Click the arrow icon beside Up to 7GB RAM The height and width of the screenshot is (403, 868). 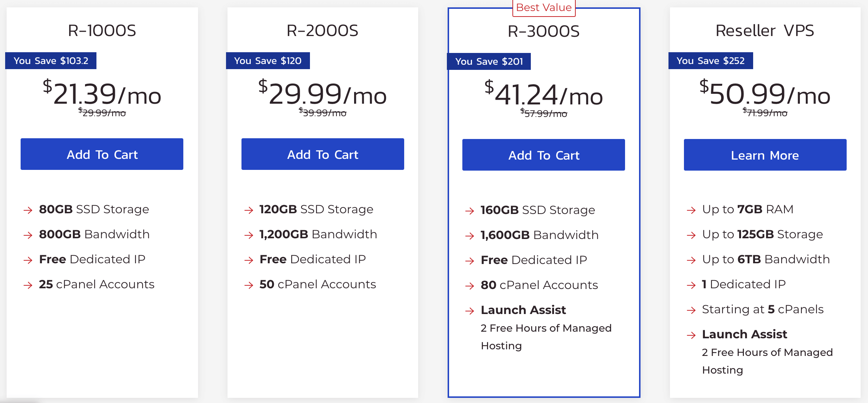click(691, 210)
